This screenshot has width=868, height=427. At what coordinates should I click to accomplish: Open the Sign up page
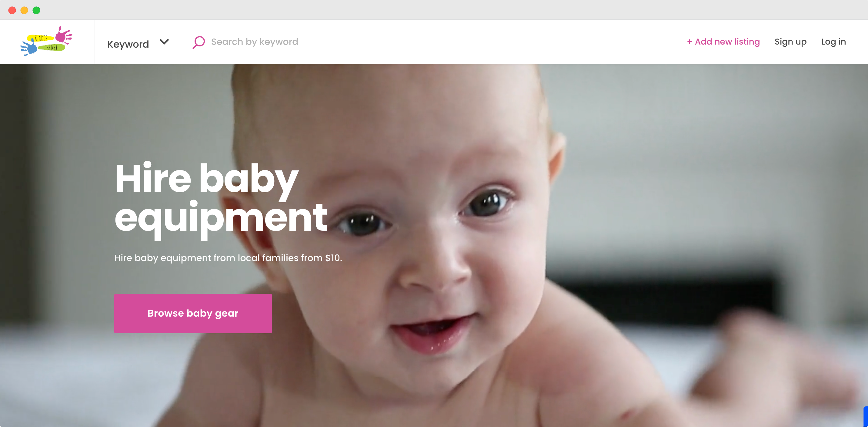[x=790, y=42]
